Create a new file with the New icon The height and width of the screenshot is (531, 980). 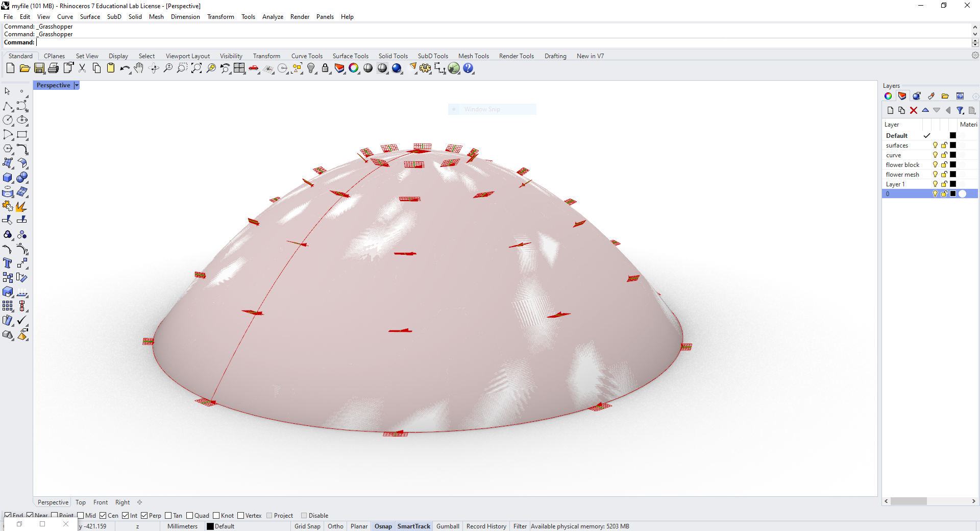pos(10,68)
